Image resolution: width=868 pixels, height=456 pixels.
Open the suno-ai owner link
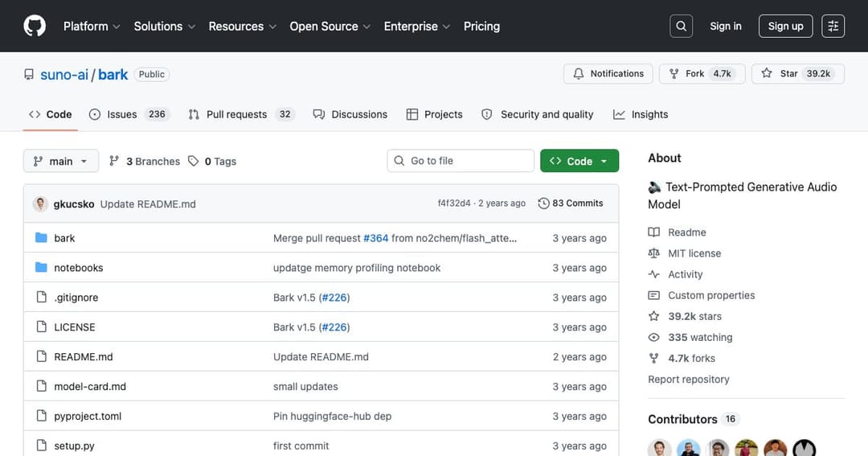(64, 74)
